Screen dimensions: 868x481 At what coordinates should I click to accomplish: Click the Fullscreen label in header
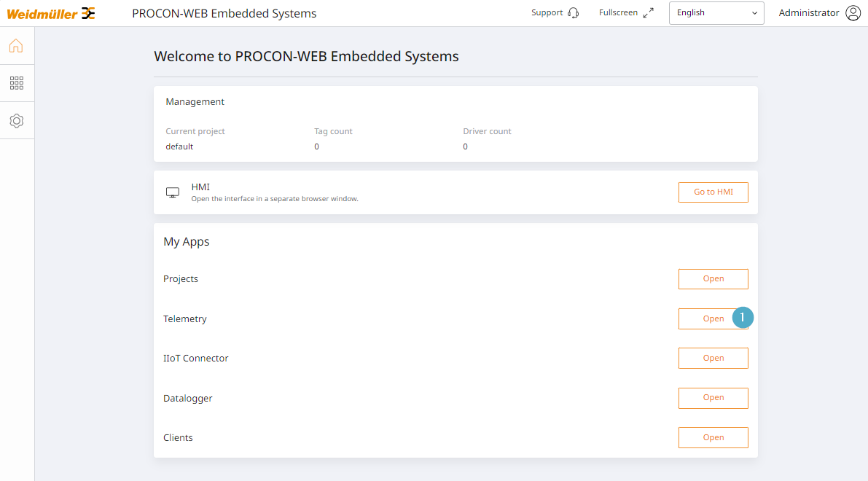618,12
